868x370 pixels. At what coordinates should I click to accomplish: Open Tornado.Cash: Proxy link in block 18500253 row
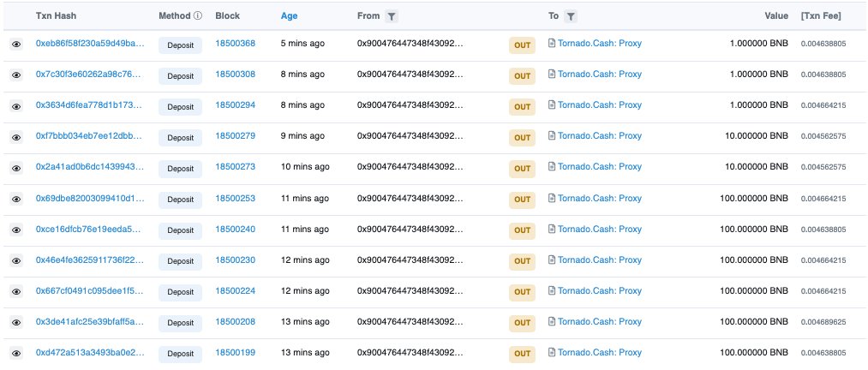pos(600,198)
